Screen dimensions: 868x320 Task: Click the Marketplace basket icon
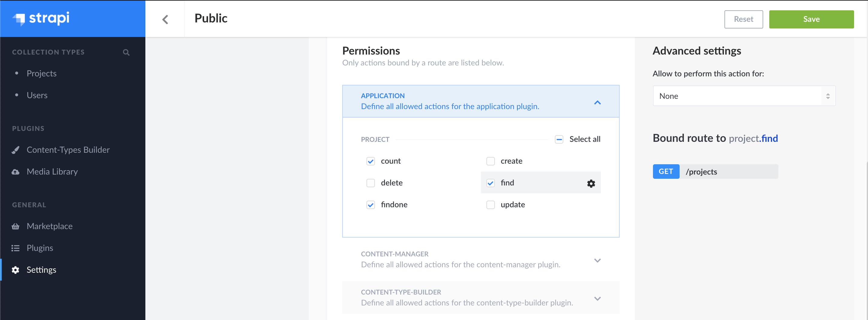point(15,226)
